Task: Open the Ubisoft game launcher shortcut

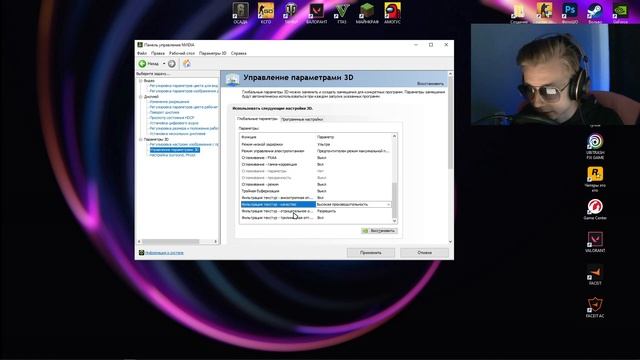Action: (595, 146)
